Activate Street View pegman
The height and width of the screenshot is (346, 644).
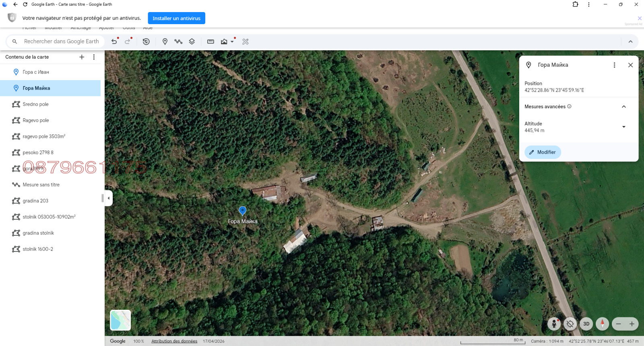pos(554,324)
